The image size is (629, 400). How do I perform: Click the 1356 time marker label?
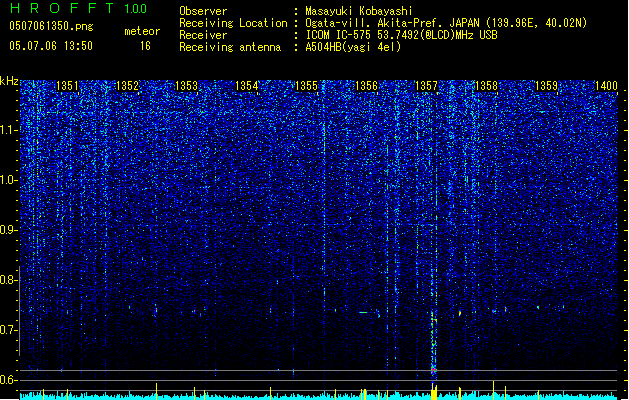[366, 86]
